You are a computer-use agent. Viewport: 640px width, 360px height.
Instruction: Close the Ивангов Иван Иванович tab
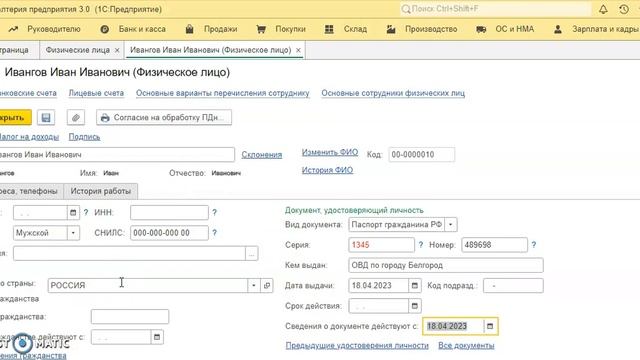(x=298, y=50)
